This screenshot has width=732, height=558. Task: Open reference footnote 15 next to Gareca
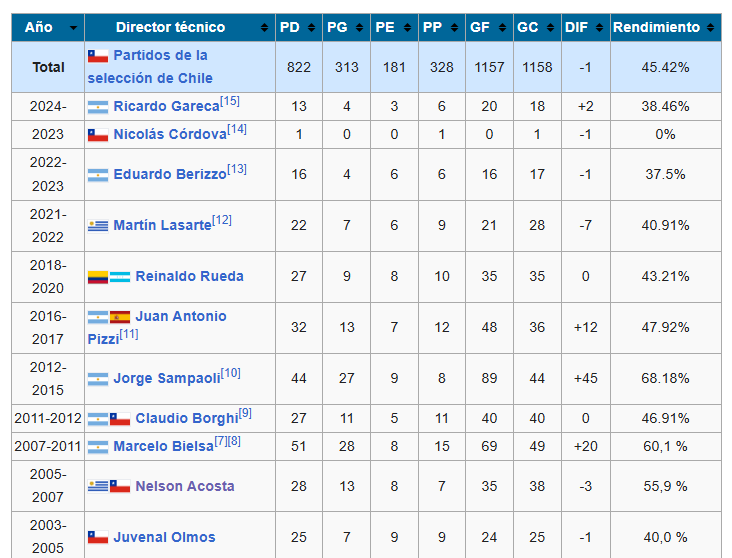(x=230, y=101)
